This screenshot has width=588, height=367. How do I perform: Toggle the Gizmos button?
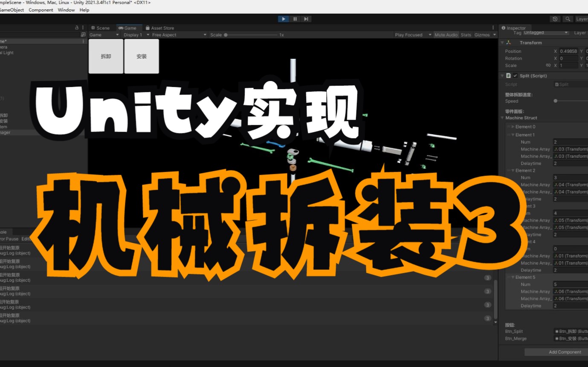(482, 35)
